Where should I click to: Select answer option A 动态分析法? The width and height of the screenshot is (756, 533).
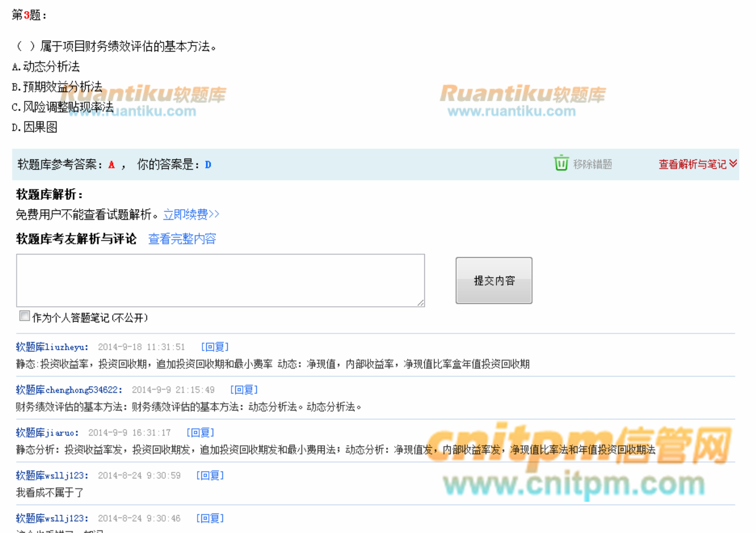pyautogui.click(x=46, y=67)
